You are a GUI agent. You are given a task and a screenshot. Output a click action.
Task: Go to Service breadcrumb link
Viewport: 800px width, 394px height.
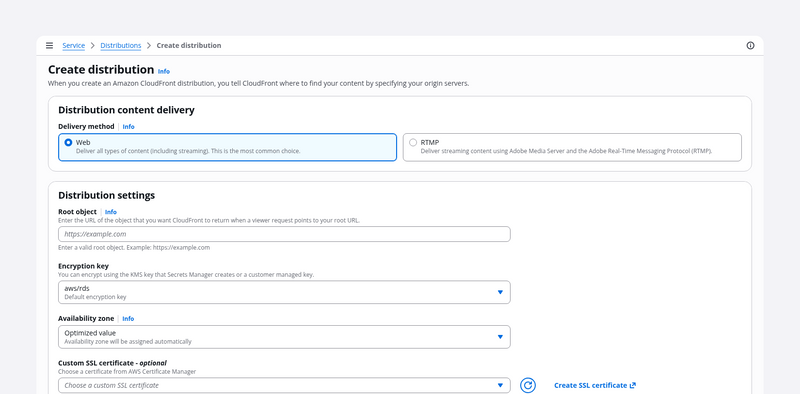point(73,45)
